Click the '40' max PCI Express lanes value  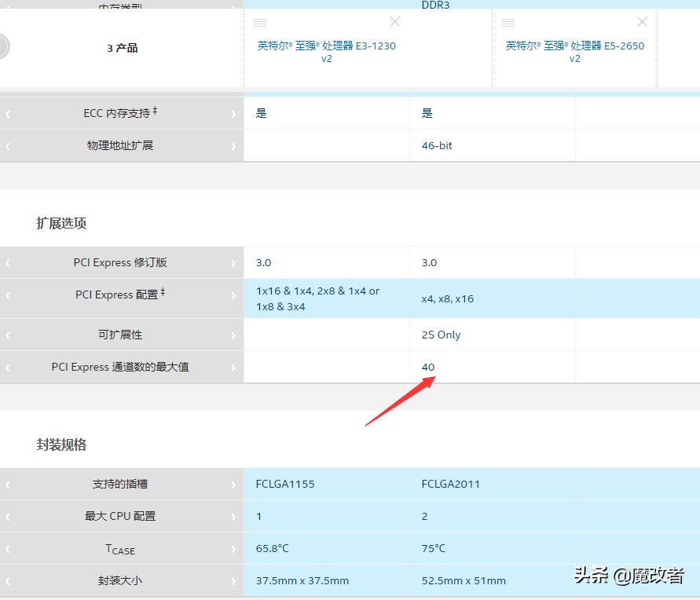click(x=427, y=367)
